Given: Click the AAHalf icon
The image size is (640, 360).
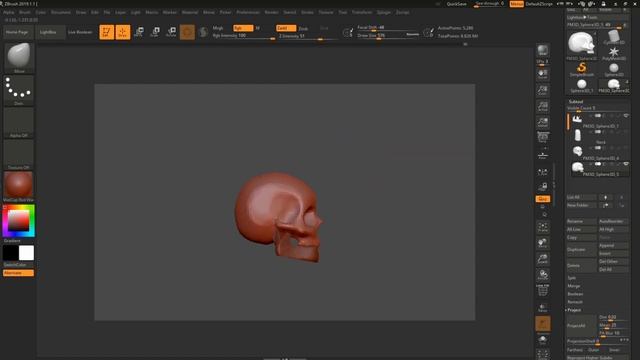Looking at the screenshot, I should pyautogui.click(x=542, y=122).
